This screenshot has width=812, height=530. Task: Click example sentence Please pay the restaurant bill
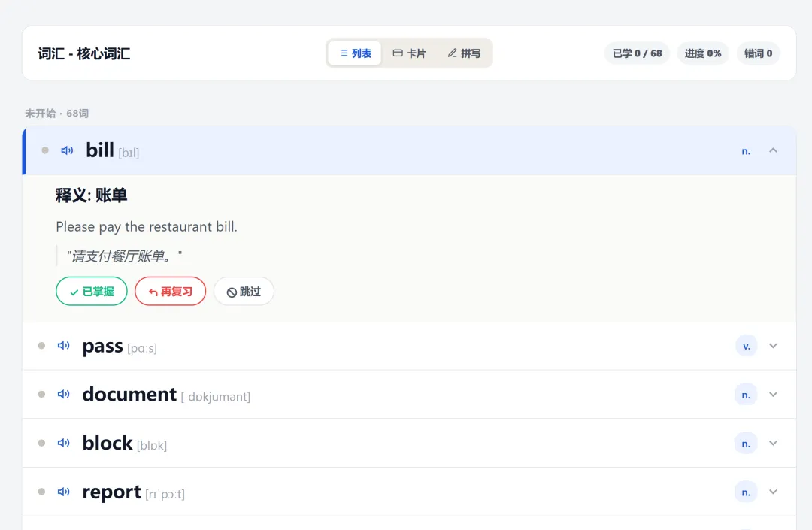coord(147,227)
